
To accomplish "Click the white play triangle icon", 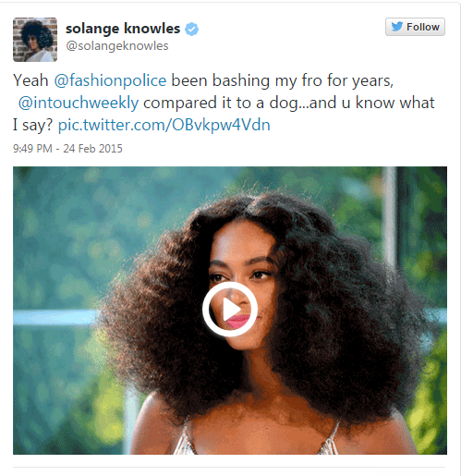I will (x=231, y=309).
